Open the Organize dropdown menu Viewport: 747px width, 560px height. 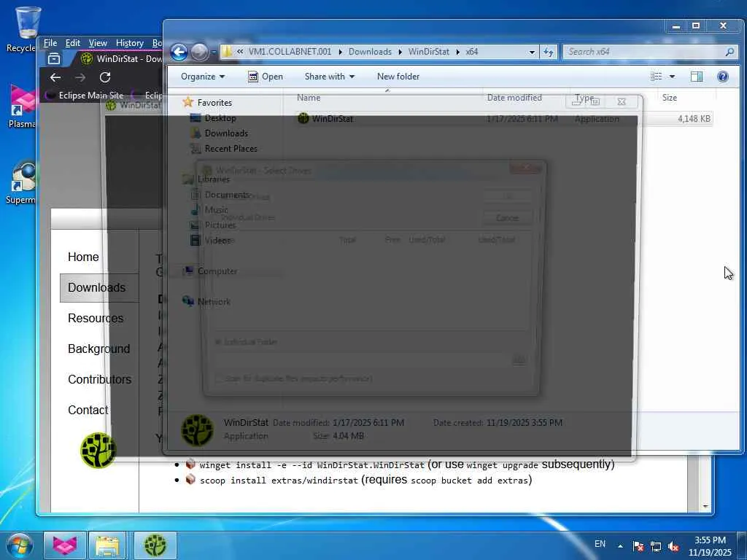[203, 77]
